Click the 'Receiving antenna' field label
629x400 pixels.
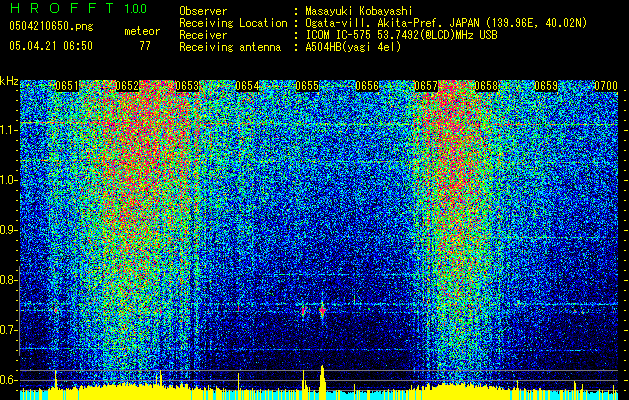230,47
